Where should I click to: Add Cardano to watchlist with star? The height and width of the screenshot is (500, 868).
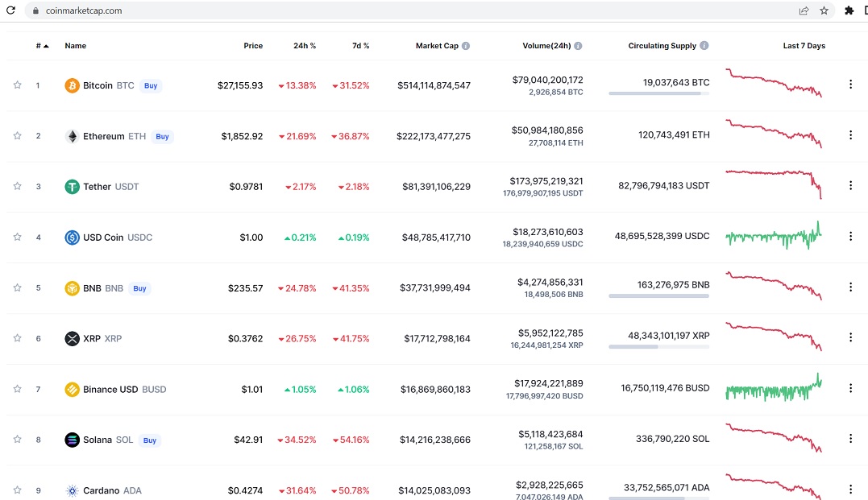(18, 490)
